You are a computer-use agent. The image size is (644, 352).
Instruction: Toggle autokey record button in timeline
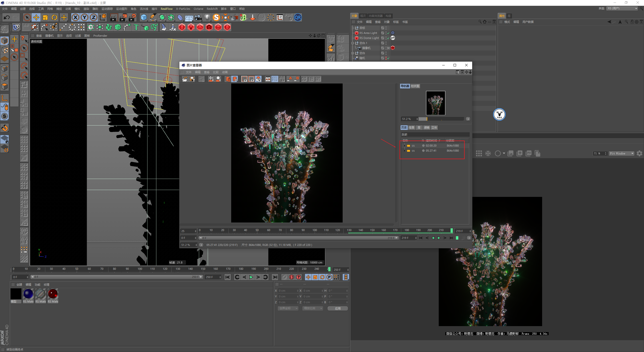292,277
